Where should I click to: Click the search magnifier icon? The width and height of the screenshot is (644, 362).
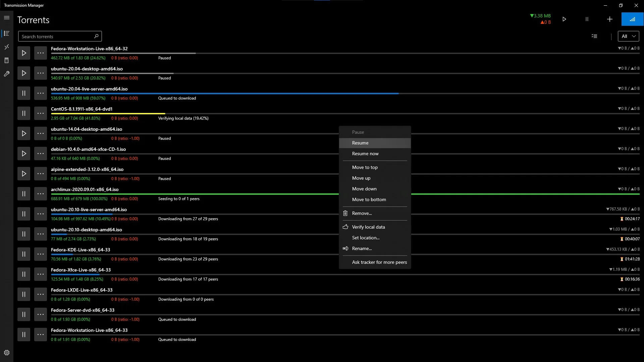(x=96, y=36)
